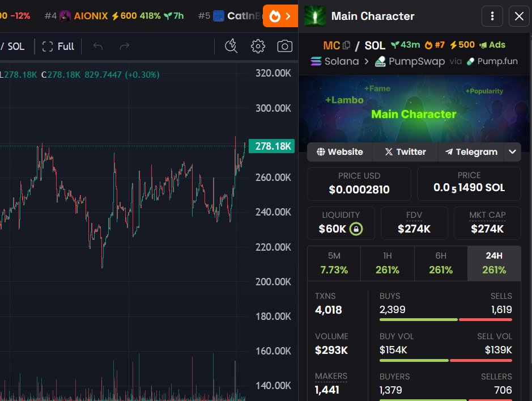Click the PumpSwap link
Viewport: 532px width, 401px height.
coord(410,61)
